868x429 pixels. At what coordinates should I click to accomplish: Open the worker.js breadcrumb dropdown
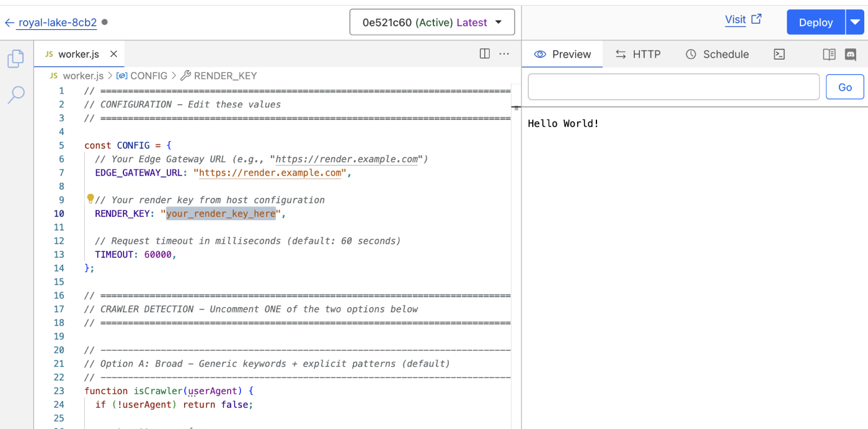(82, 75)
